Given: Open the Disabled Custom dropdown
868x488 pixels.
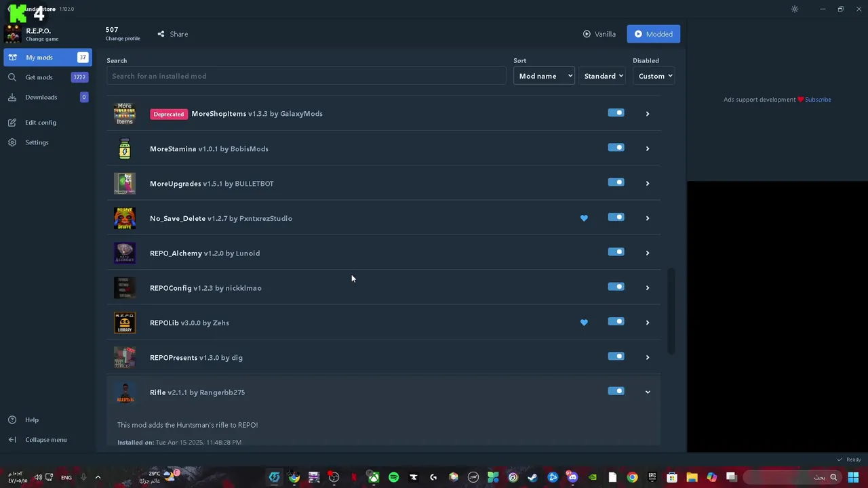Looking at the screenshot, I should pos(654,76).
